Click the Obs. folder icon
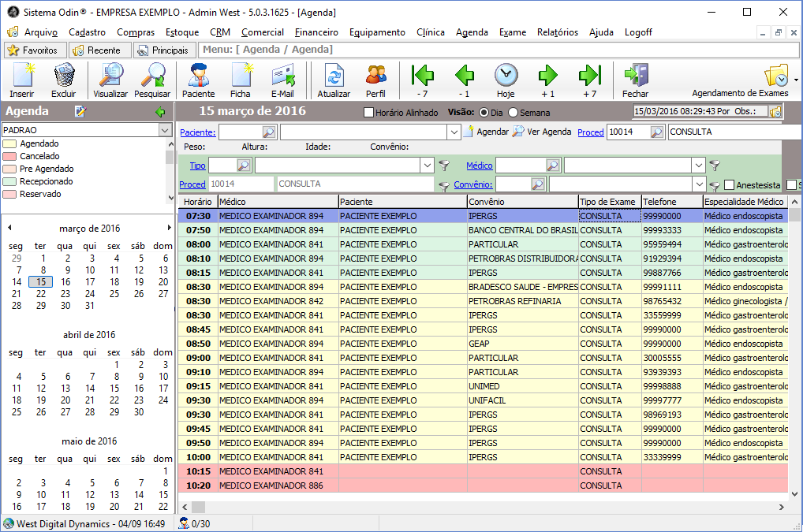Image resolution: width=803 pixels, height=532 pixels. [x=775, y=111]
